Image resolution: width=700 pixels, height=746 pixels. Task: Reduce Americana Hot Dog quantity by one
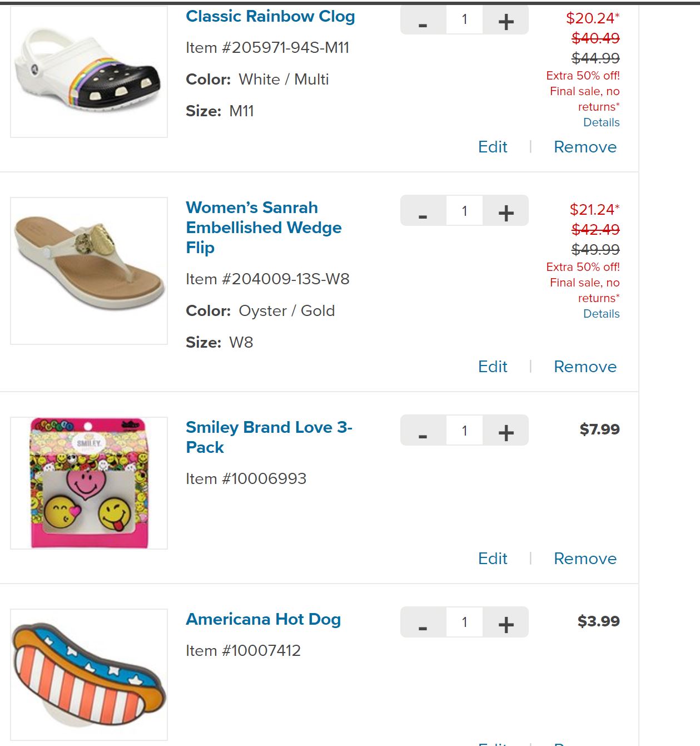(423, 624)
